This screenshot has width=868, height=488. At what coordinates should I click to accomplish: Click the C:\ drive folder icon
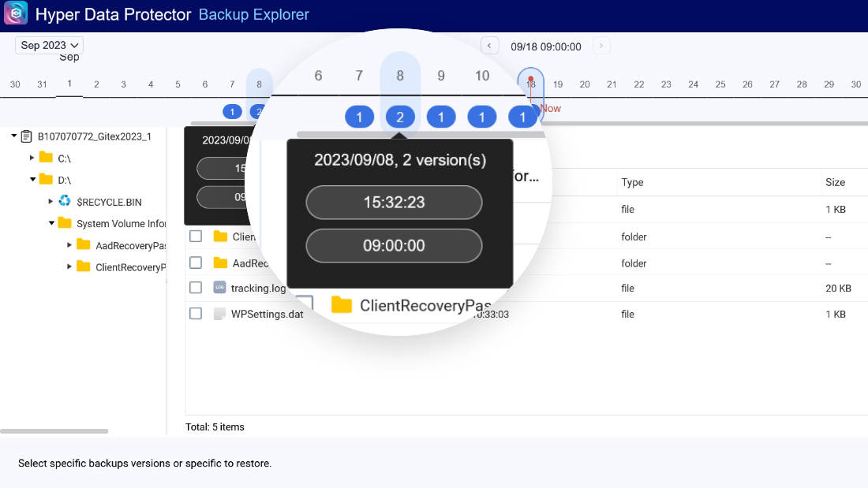click(x=46, y=158)
